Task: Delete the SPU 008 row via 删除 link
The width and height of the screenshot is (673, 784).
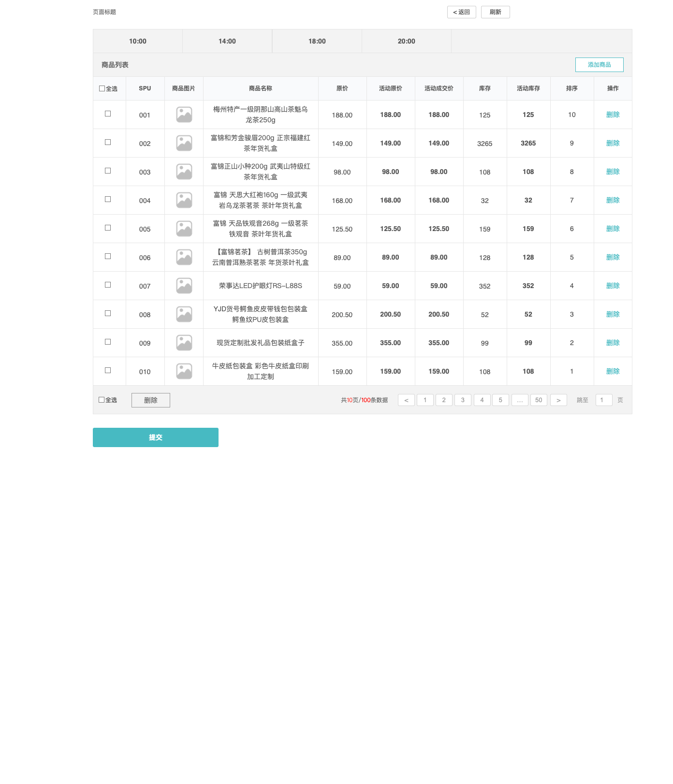Action: (613, 314)
